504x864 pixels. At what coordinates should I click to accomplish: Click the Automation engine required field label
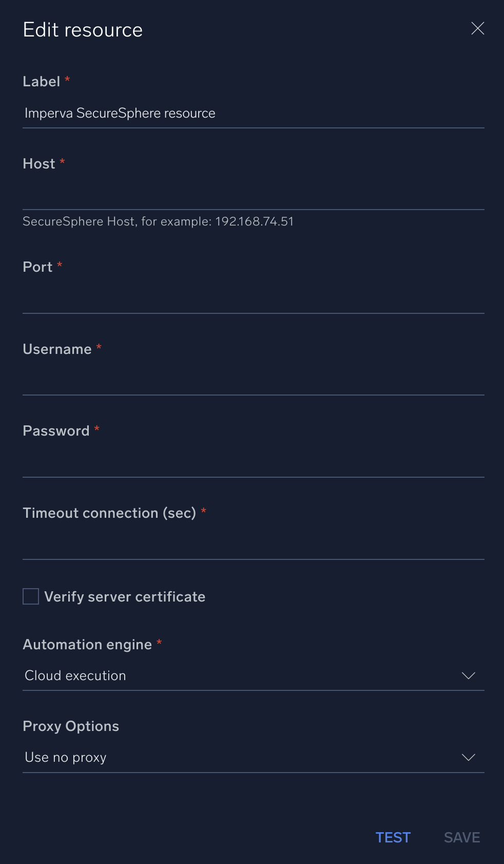(87, 644)
